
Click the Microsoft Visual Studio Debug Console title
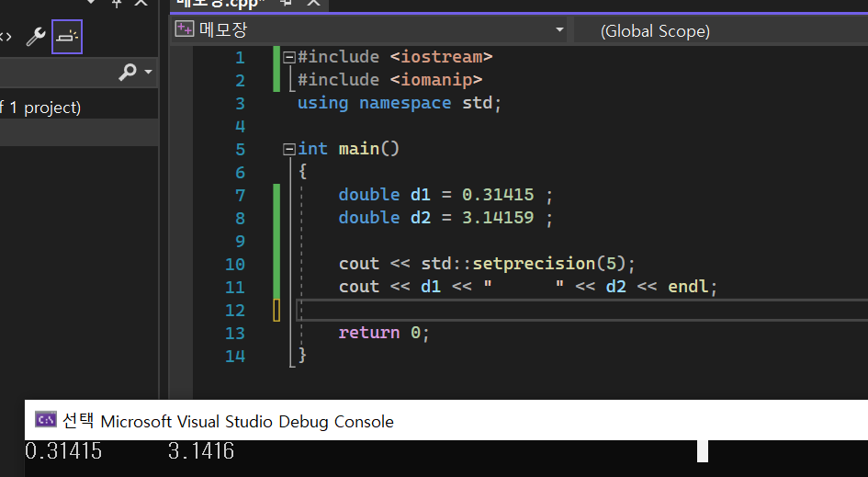click(x=247, y=422)
